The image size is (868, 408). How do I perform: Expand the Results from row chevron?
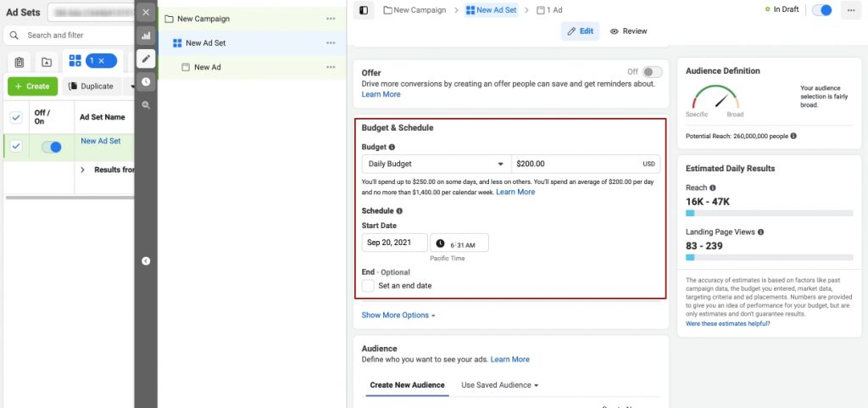(x=83, y=170)
